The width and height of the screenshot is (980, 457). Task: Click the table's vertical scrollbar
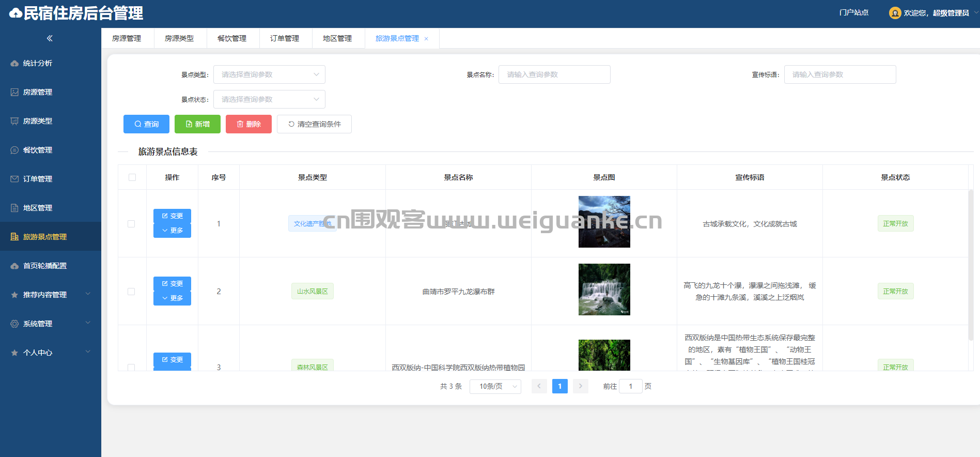(971, 265)
